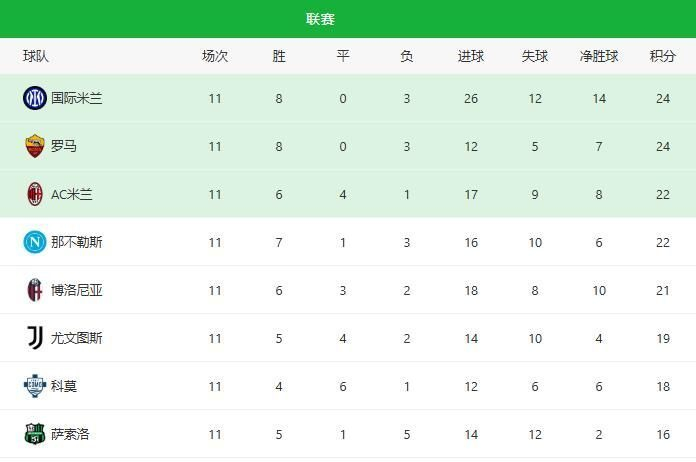This screenshot has width=696, height=462.
Task: Select the 联赛 tab header
Action: click(321, 19)
